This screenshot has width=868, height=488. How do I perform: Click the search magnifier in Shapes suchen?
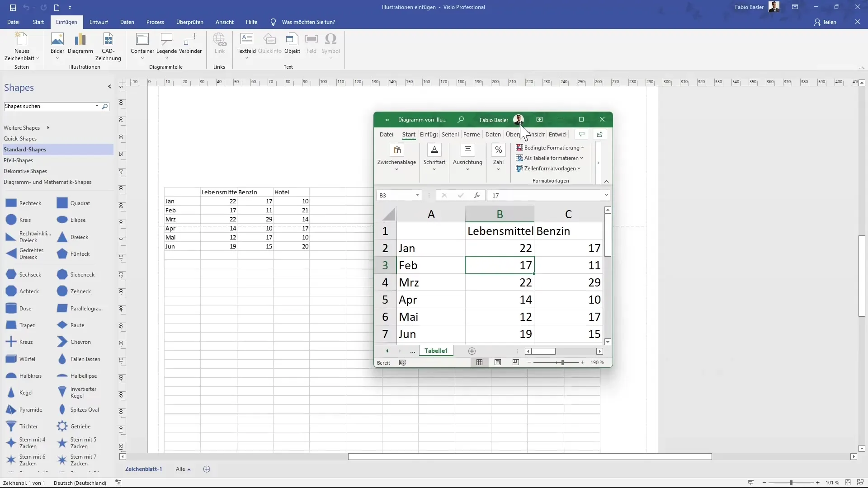[x=105, y=106]
